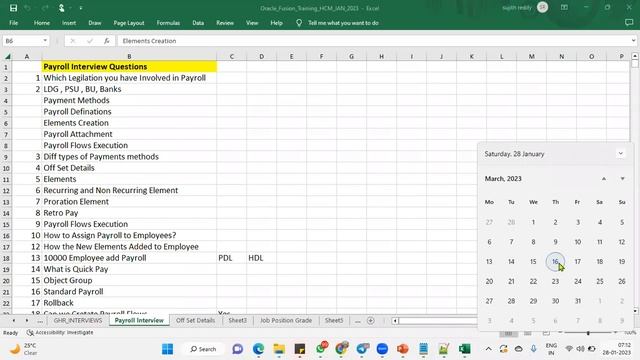Click the March, 2023 month heading
Image resolution: width=640 pixels, height=360 pixels.
point(503,179)
